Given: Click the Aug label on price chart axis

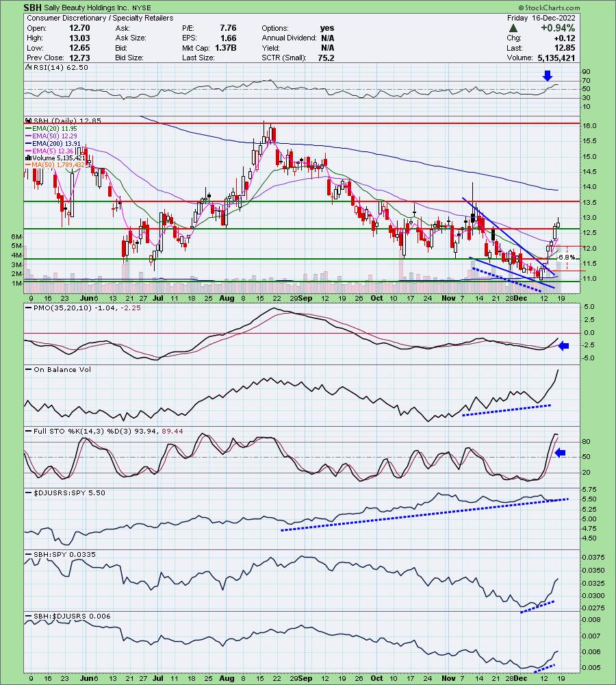Looking at the screenshot, I should coord(226,298).
